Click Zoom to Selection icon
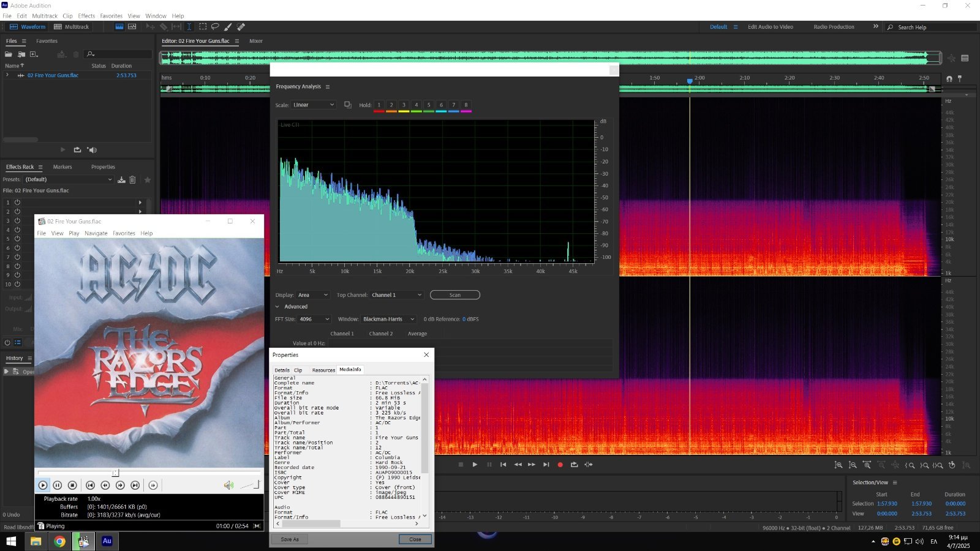This screenshot has height=551, width=980. point(938,465)
